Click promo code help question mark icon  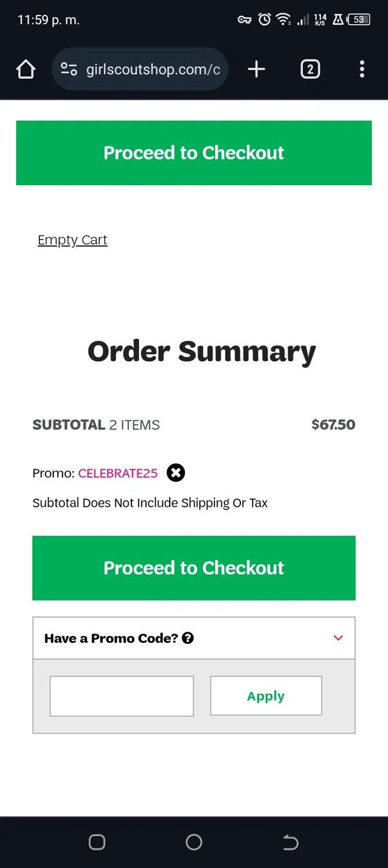click(x=188, y=638)
